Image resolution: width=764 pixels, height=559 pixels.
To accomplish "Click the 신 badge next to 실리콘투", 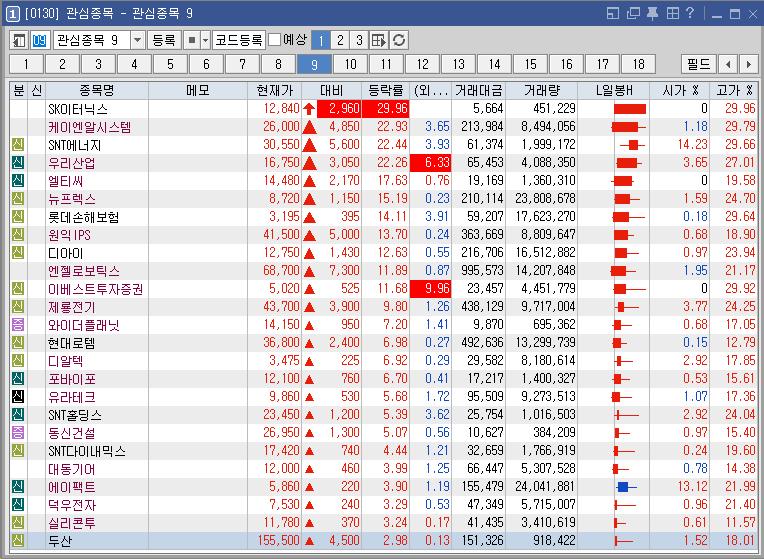I will click(x=18, y=522).
